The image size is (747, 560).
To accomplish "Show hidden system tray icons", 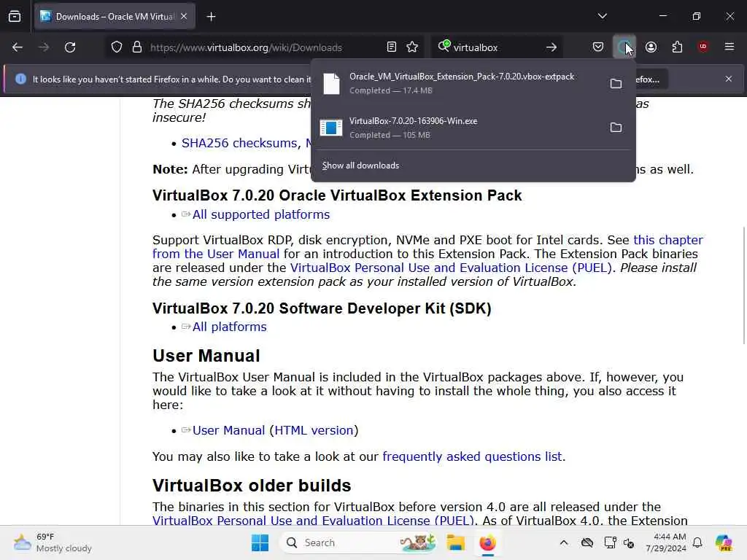I will (564, 542).
